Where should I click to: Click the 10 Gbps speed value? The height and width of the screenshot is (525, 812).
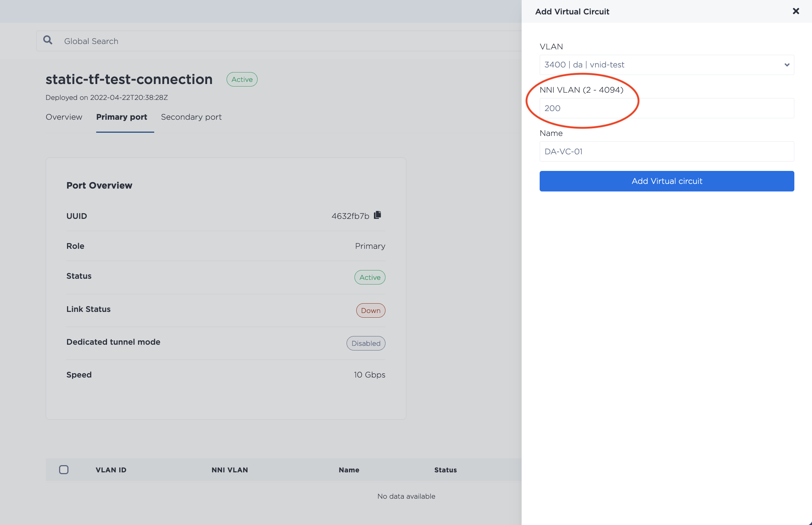tap(370, 375)
